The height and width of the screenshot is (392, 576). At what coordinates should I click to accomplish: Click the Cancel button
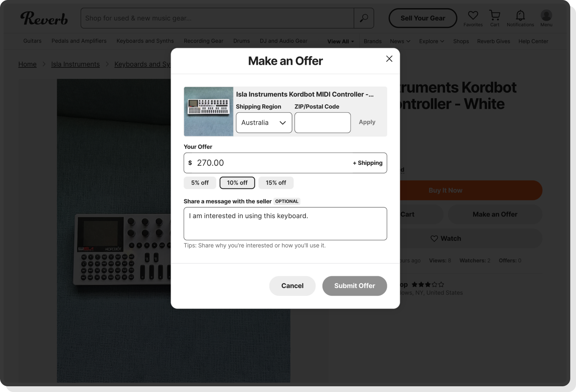pos(292,286)
